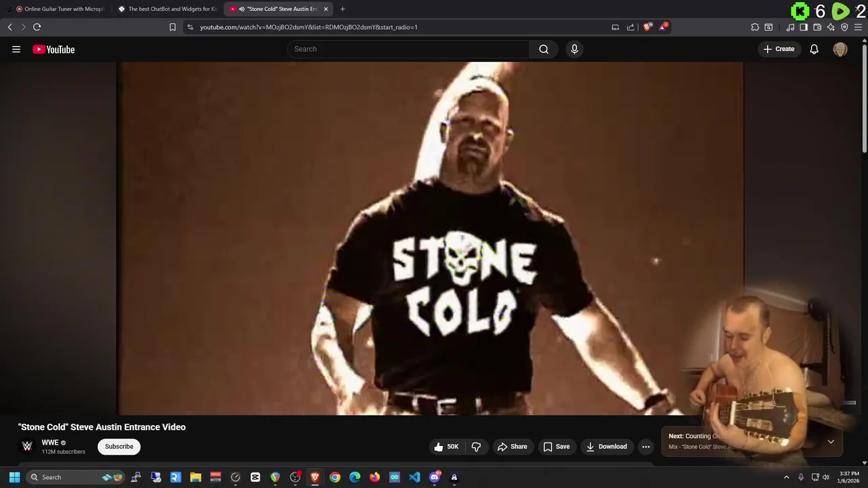Click inside the YouTube search field

coord(408,49)
